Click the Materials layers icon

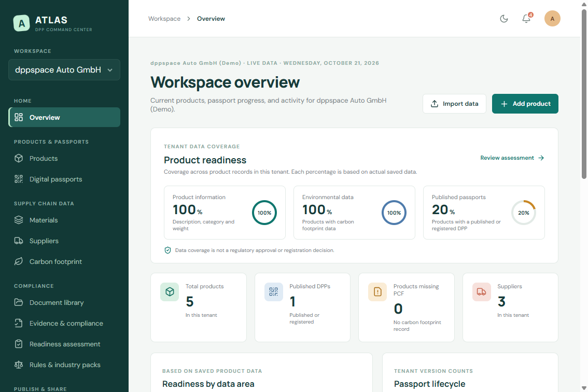pyautogui.click(x=19, y=220)
